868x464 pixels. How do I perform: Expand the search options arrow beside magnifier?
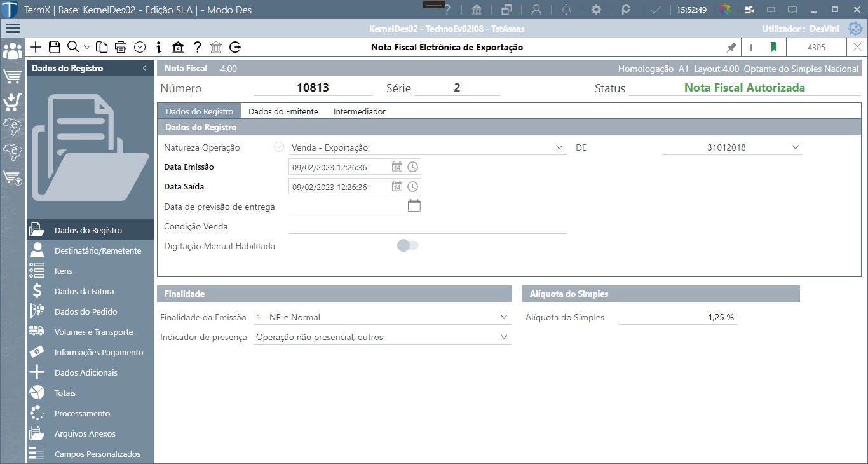pos(87,47)
